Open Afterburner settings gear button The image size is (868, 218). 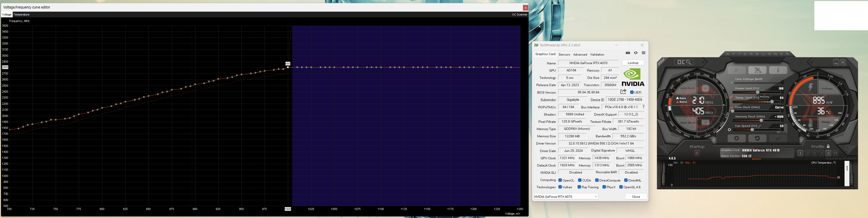[x=737, y=138]
